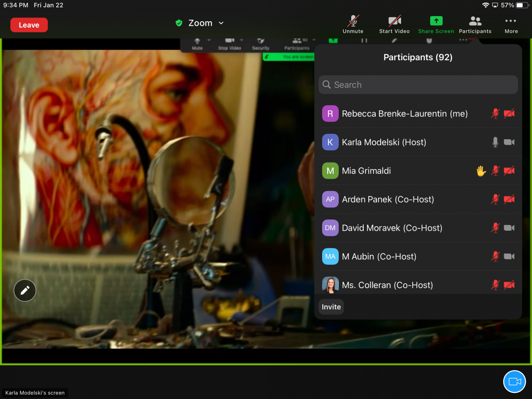Tap the pencil annotate icon
This screenshot has height=399, width=532.
pyautogui.click(x=25, y=290)
